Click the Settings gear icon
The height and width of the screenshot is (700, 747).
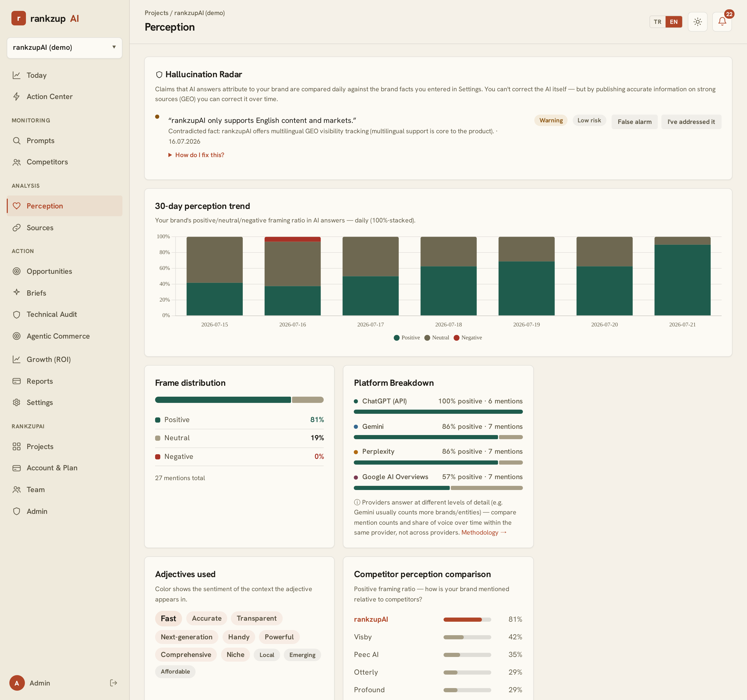coord(17,402)
